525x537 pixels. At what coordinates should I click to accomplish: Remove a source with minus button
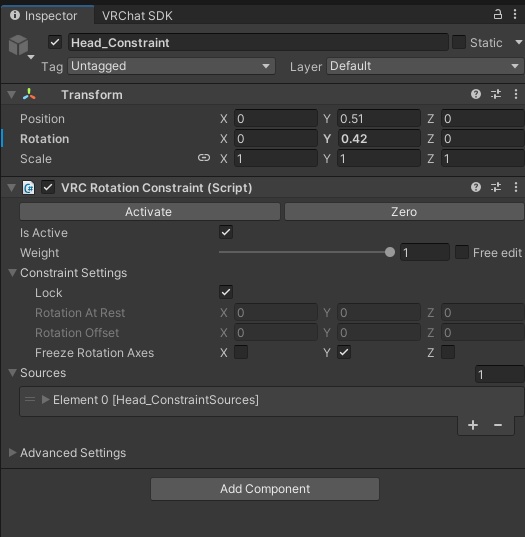[498, 425]
